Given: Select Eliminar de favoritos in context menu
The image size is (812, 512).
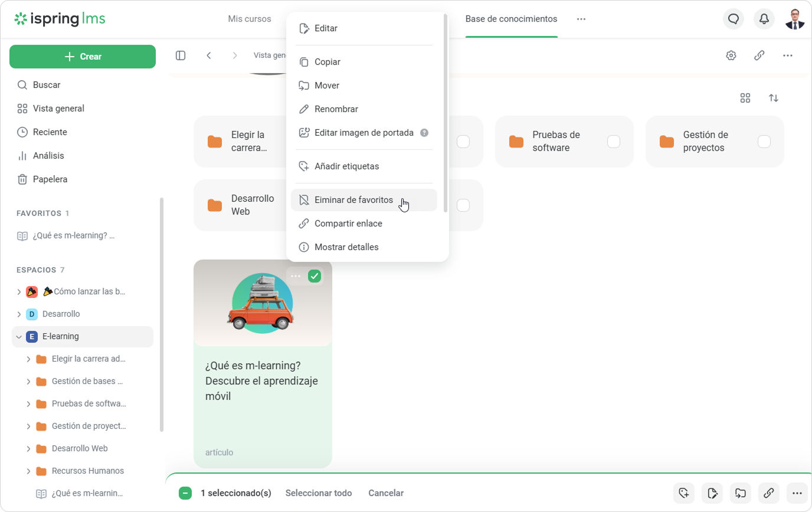Looking at the screenshot, I should click(x=353, y=200).
